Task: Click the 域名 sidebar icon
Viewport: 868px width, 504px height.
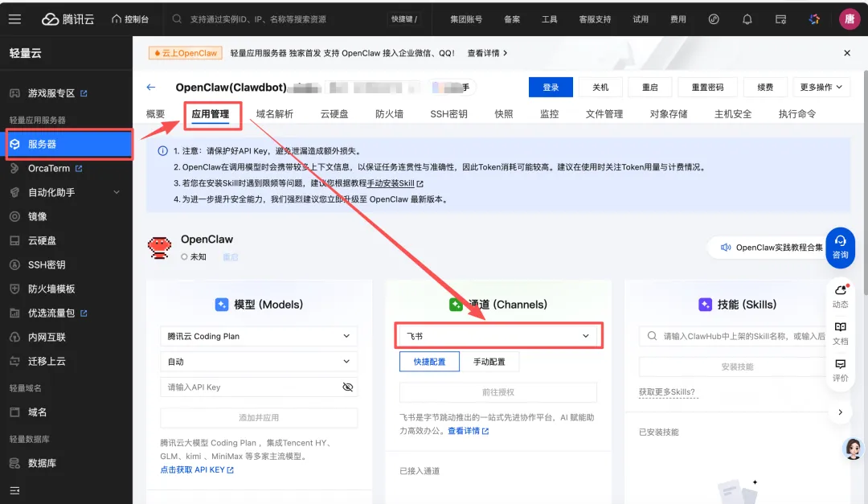Action: click(x=15, y=412)
